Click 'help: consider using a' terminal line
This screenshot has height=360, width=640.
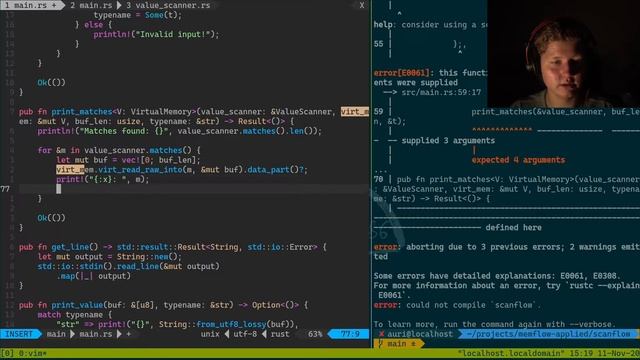430,25
